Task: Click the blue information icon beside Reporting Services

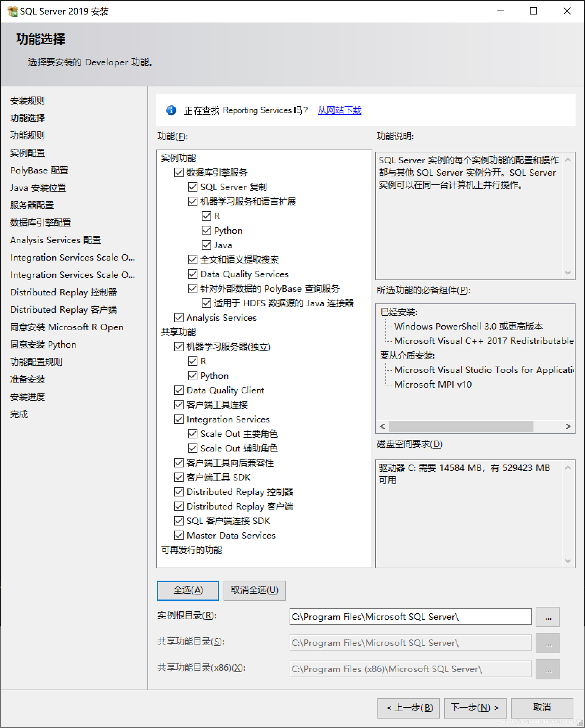Action: (x=171, y=110)
